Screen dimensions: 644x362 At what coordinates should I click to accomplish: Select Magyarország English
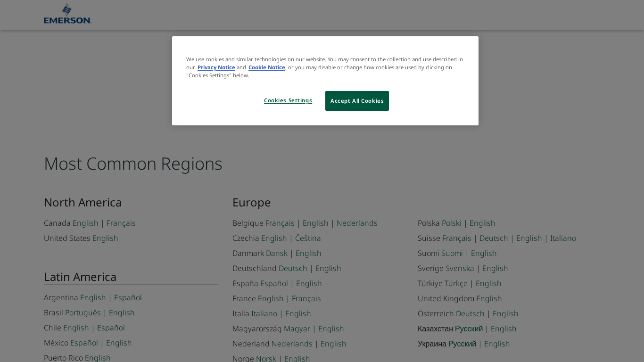point(331,329)
